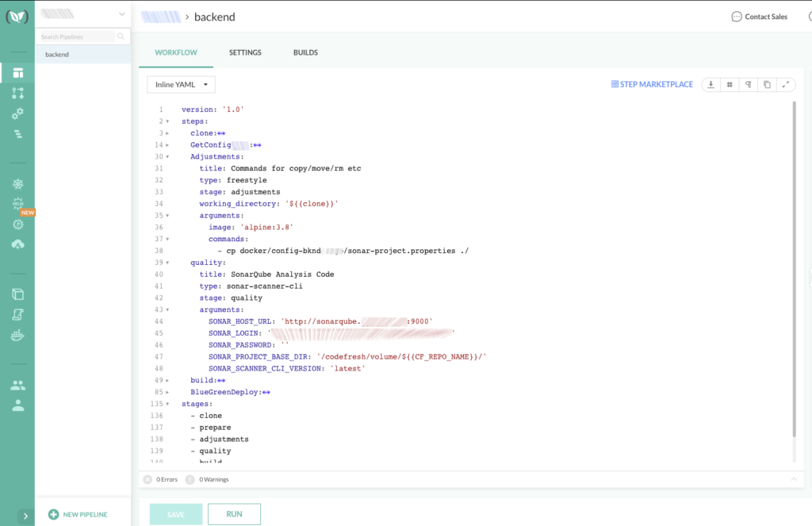Open the Helm icon with NEW badge

[x=18, y=204]
